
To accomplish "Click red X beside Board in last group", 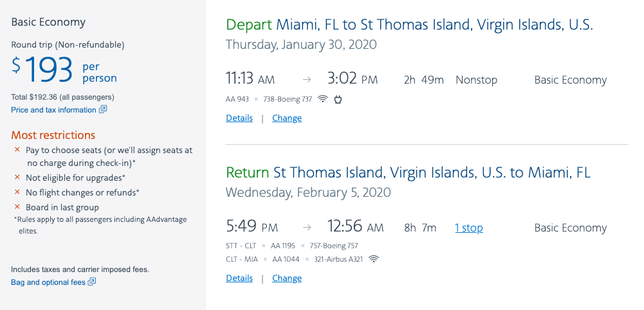I will click(x=17, y=207).
